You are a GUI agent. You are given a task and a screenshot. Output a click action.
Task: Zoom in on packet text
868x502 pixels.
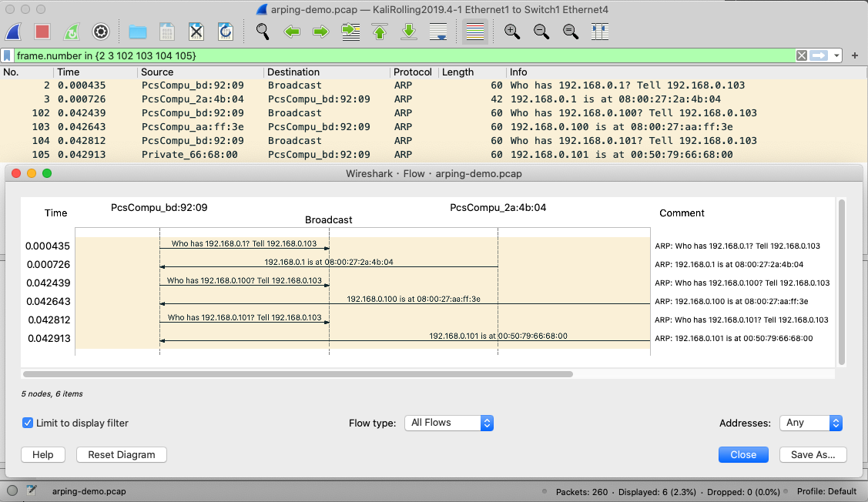(512, 32)
